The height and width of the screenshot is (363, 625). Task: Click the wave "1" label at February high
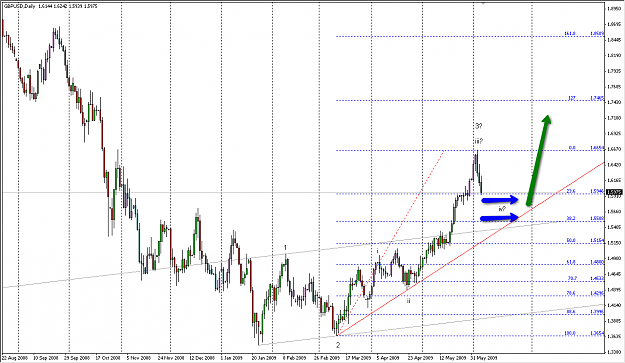click(285, 248)
